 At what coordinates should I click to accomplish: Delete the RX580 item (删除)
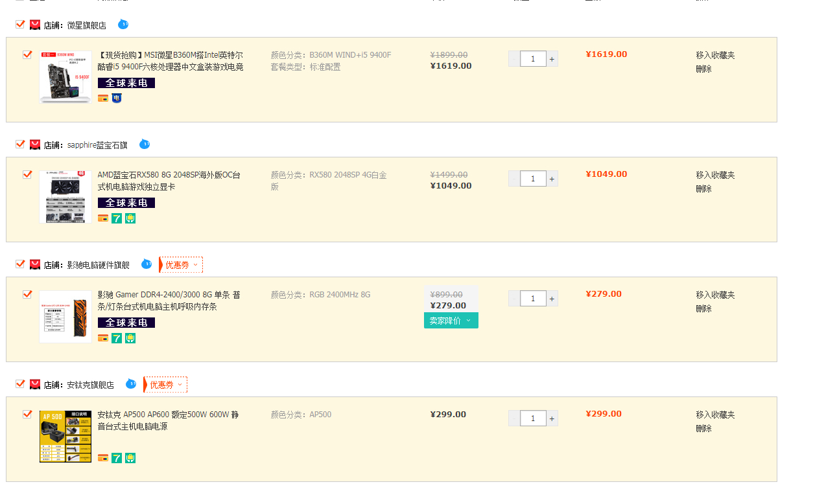click(703, 189)
